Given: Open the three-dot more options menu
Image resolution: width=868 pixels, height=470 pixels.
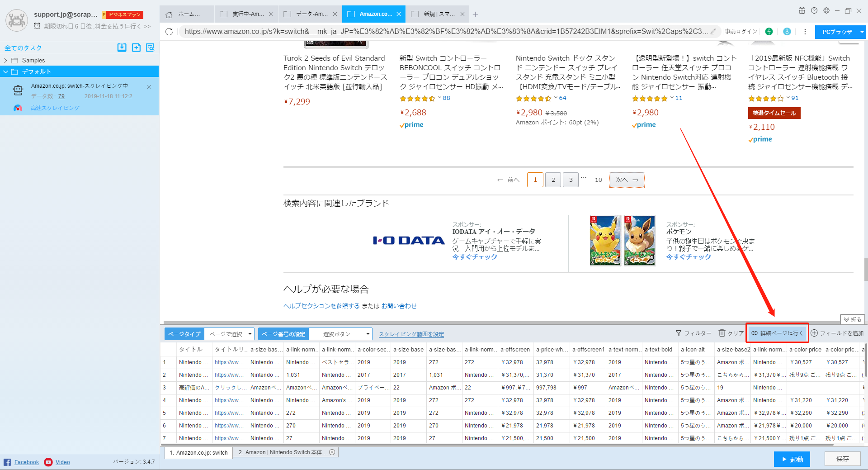Looking at the screenshot, I should 805,32.
